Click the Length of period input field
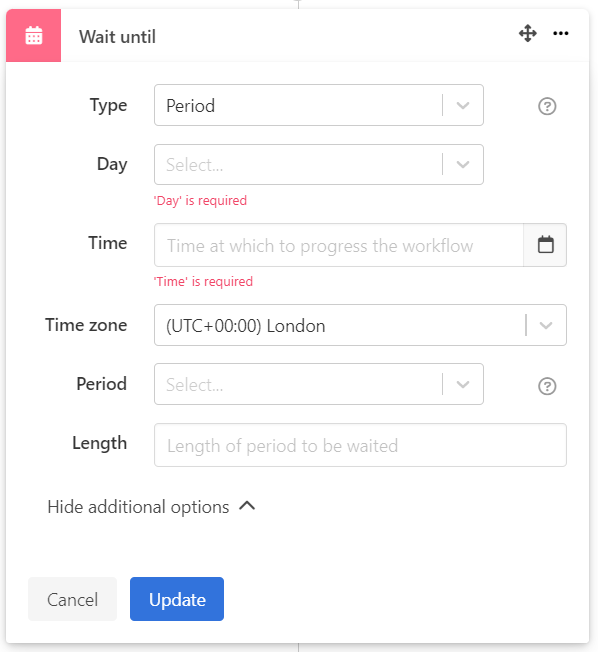598x652 pixels. 360,445
